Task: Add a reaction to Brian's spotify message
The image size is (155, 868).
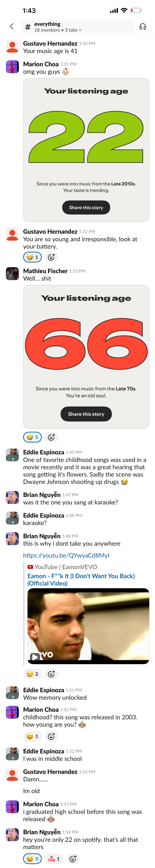Action: click(72, 858)
